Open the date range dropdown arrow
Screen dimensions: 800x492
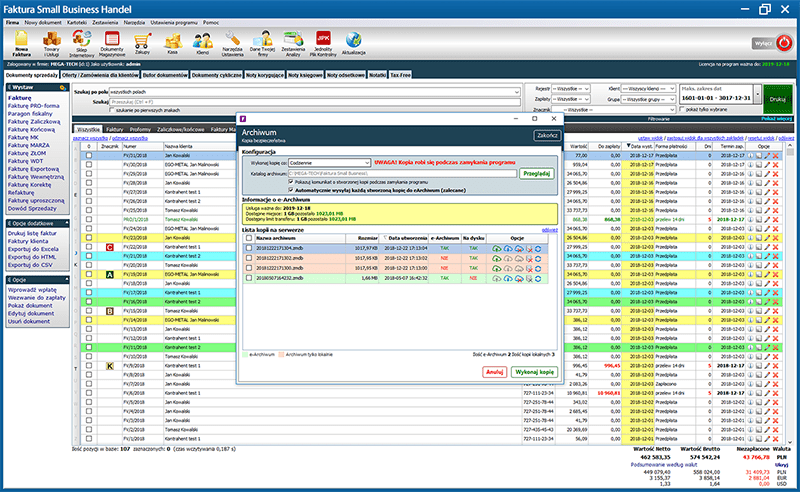point(758,94)
